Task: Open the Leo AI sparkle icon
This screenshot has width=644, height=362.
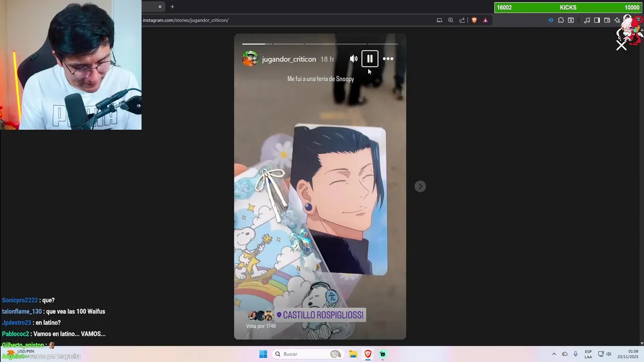Action: pos(617,20)
